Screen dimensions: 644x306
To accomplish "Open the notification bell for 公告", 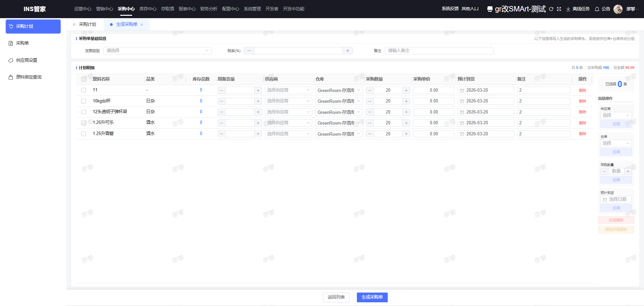I will [597, 9].
